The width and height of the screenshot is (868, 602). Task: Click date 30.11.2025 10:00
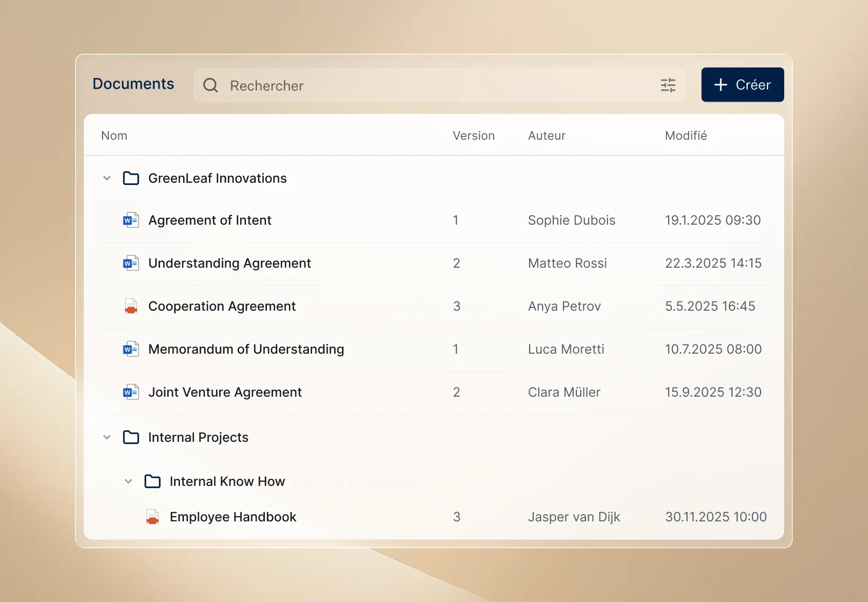(x=716, y=517)
